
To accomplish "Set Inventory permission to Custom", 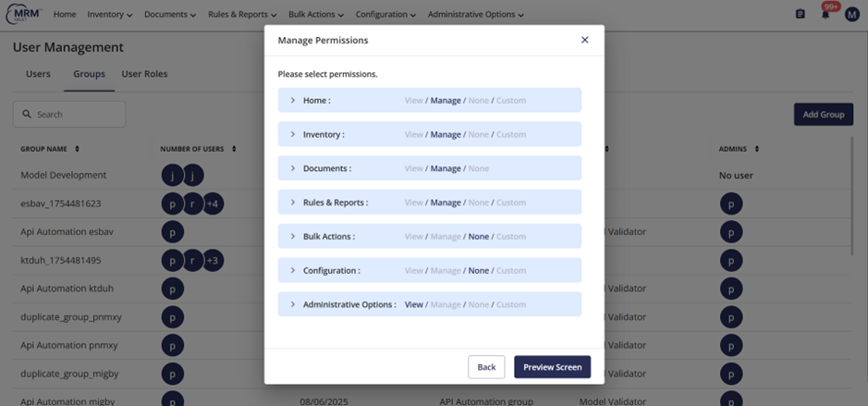I will [511, 134].
